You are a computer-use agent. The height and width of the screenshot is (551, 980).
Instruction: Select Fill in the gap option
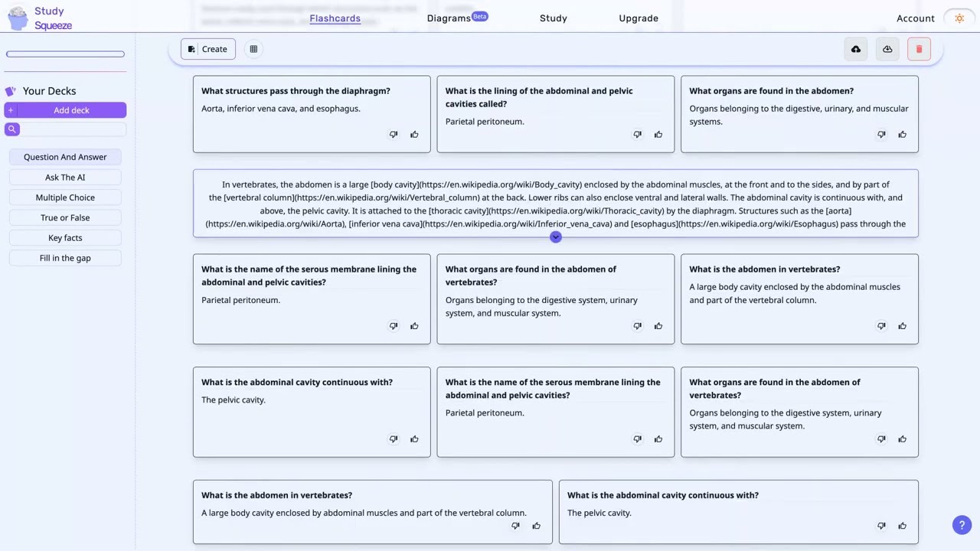tap(65, 258)
